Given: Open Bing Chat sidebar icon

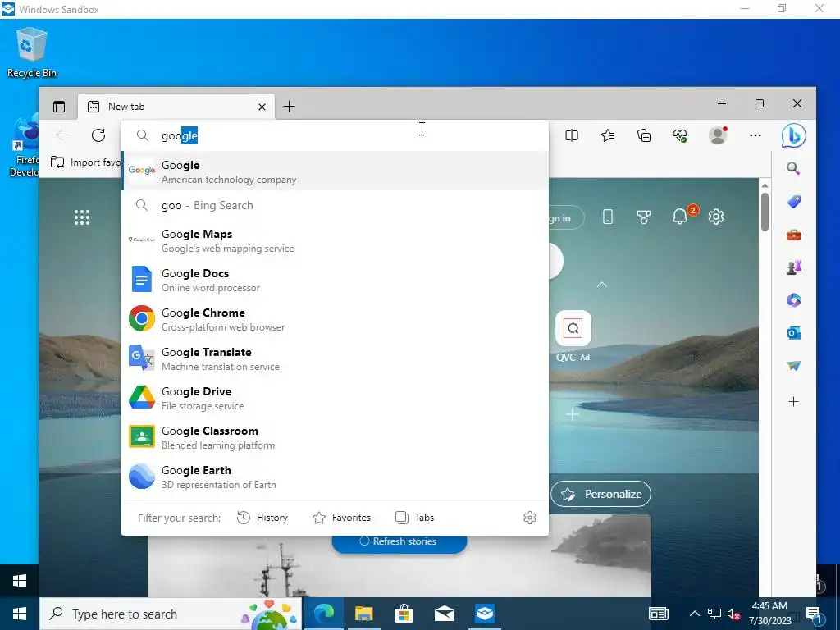Looking at the screenshot, I should [793, 135].
